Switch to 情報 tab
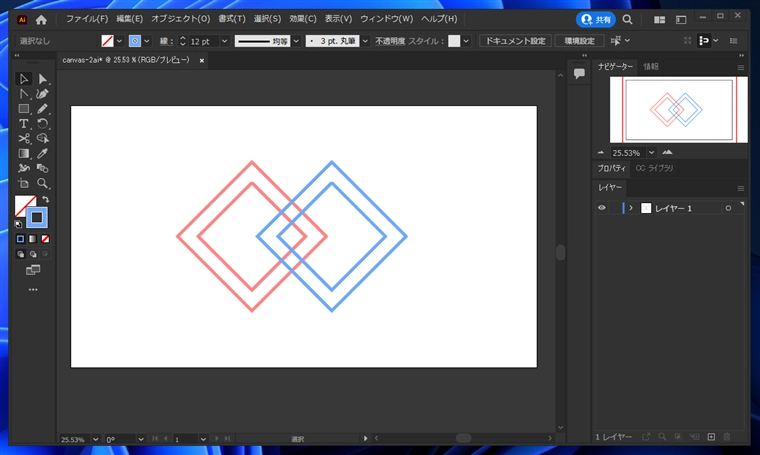Image resolution: width=760 pixels, height=455 pixels. (651, 66)
